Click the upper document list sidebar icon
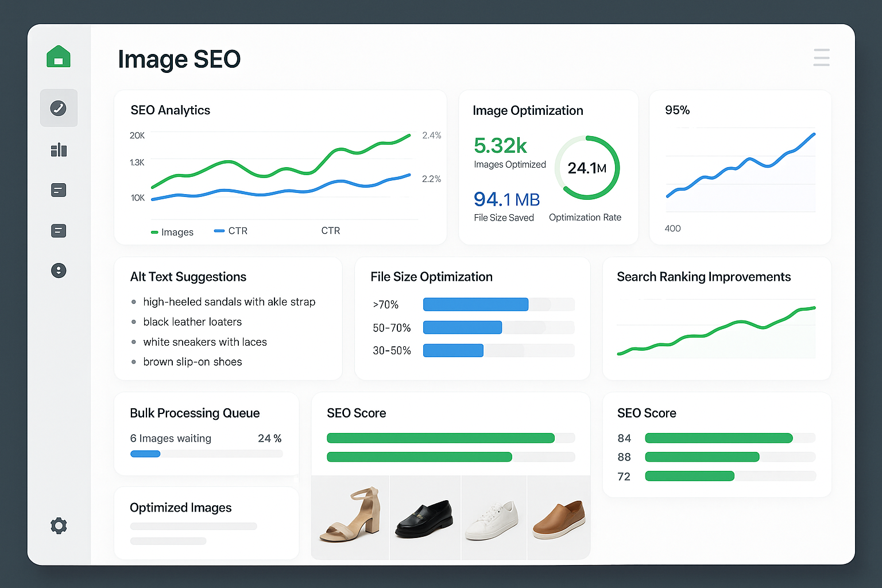The image size is (882, 588). tap(59, 190)
